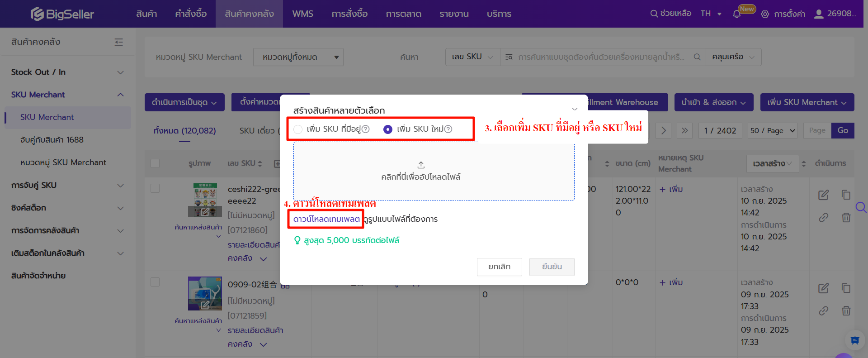Open นำเข้า & ส่งออก button
This screenshot has width=868, height=358.
(714, 102)
